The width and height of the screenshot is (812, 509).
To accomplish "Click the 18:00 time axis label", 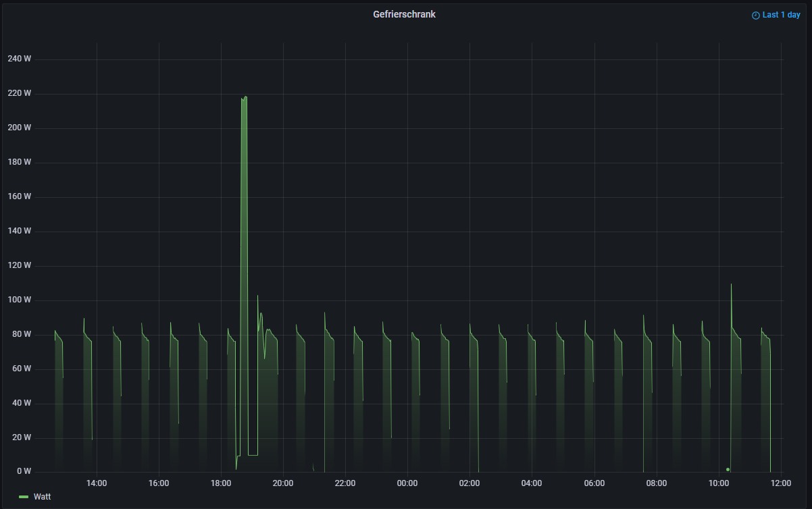I will click(x=221, y=483).
